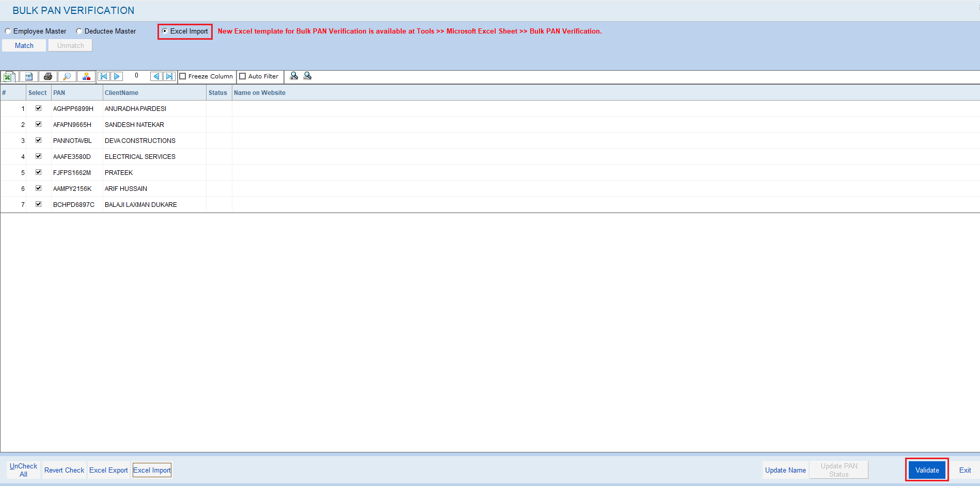
Task: Click the Update PAN Status button
Action: click(839, 470)
